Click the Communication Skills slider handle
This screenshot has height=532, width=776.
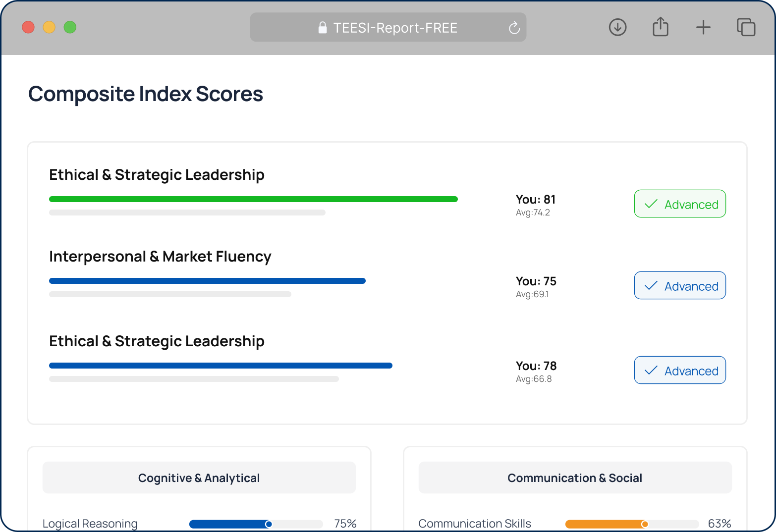click(645, 524)
